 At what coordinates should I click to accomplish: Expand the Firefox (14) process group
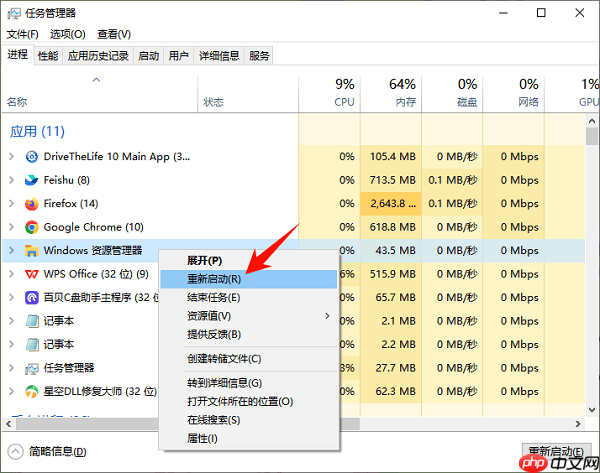(11, 204)
